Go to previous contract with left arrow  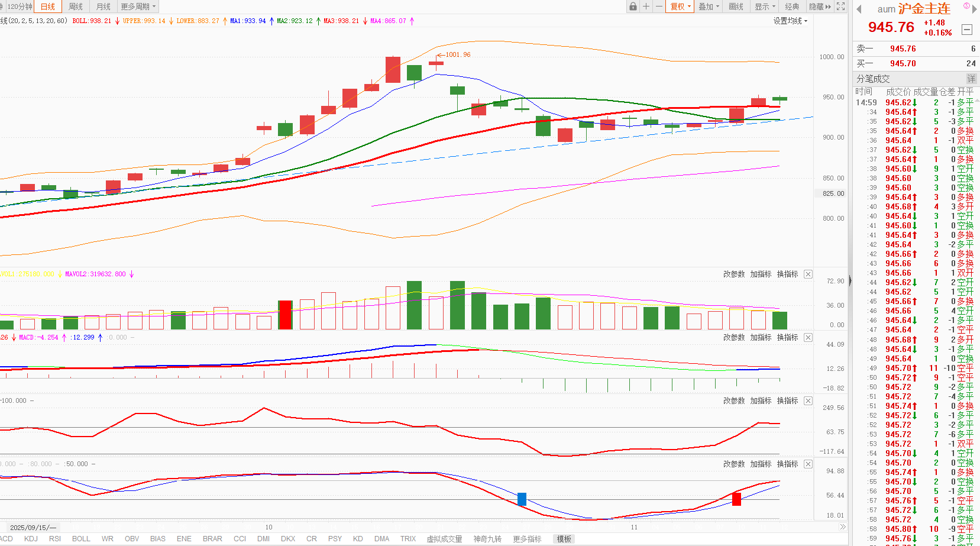tap(859, 9)
